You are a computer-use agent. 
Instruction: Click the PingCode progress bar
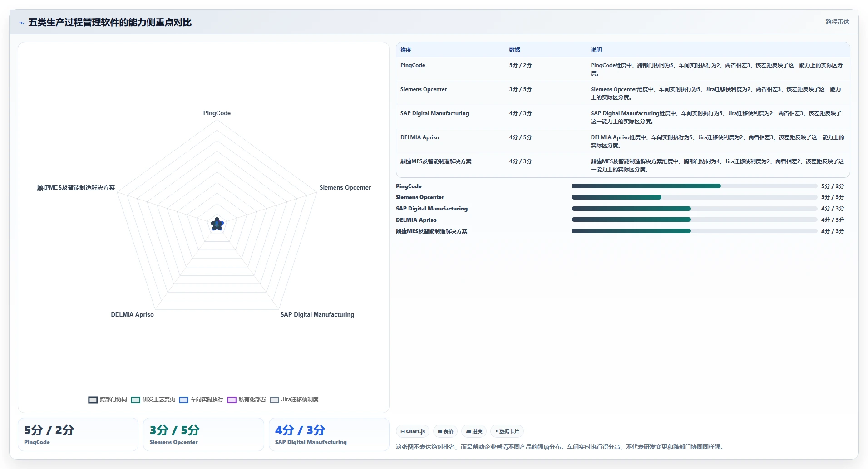tap(694, 186)
